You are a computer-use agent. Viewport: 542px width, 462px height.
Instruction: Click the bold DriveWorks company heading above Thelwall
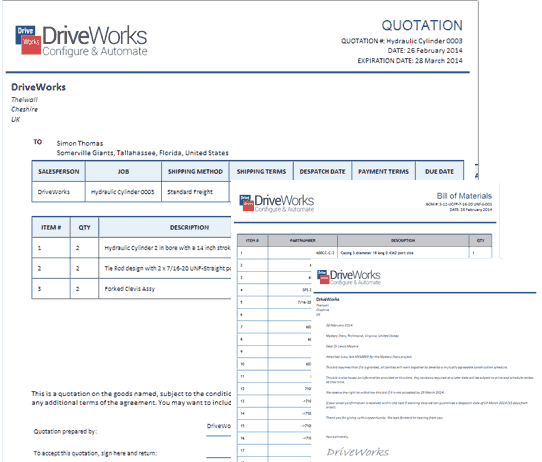[x=38, y=87]
